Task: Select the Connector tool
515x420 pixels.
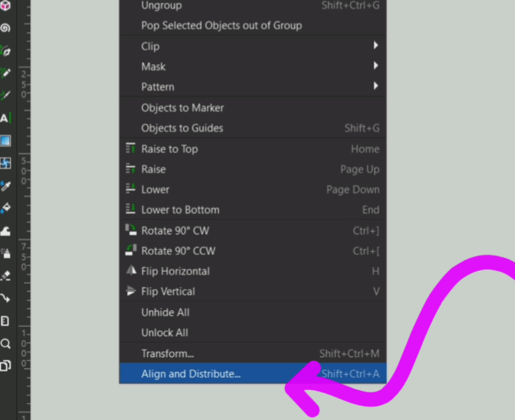Action: click(x=6, y=298)
